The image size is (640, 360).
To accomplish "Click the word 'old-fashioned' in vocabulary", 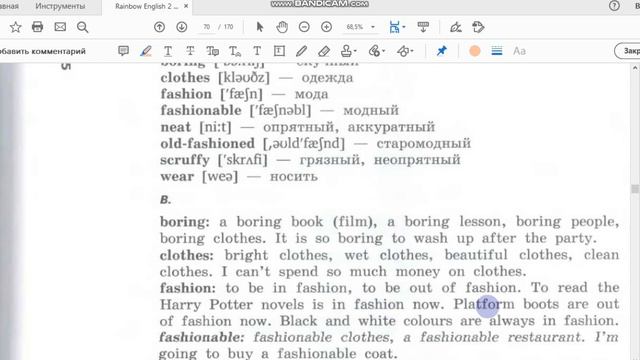I will (207, 143).
